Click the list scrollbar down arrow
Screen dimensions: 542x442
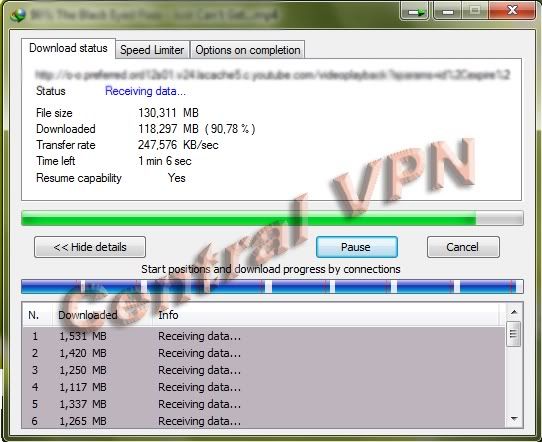point(514,419)
